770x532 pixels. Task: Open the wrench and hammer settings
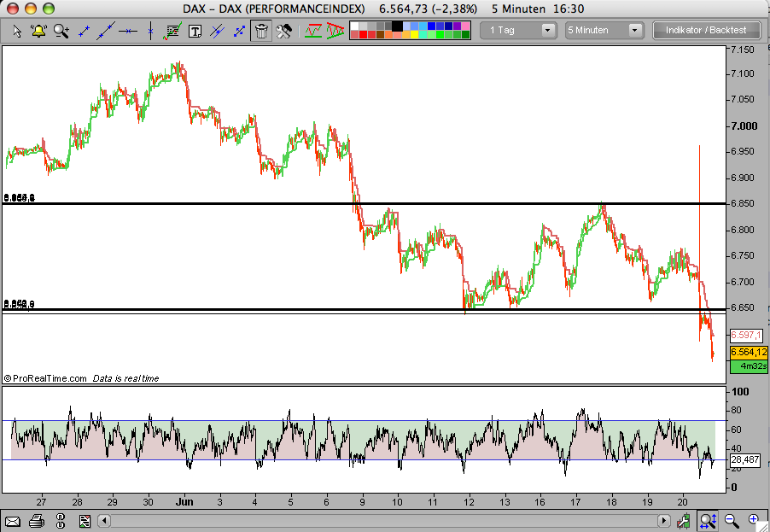[x=283, y=32]
